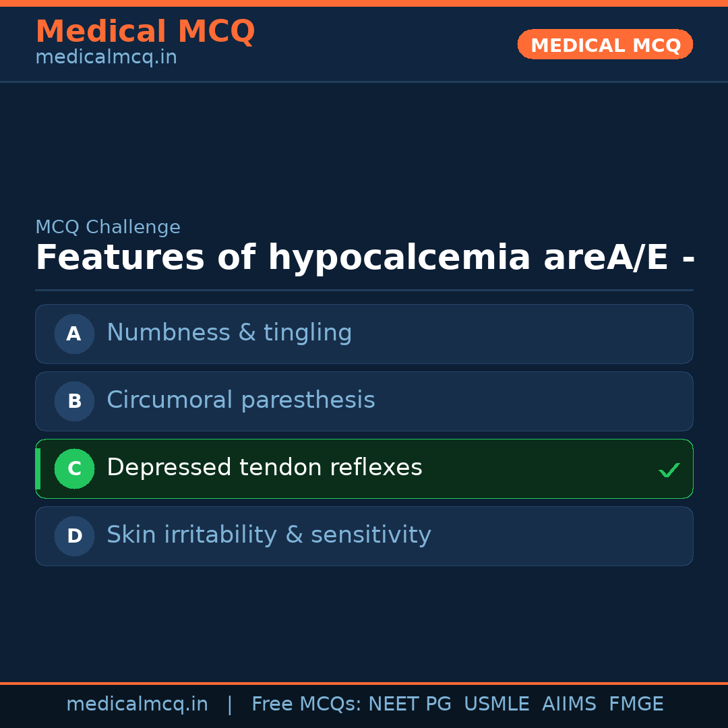Open medicalmcq.in link in the footer
This screenshot has height=728, width=728.
tap(137, 704)
